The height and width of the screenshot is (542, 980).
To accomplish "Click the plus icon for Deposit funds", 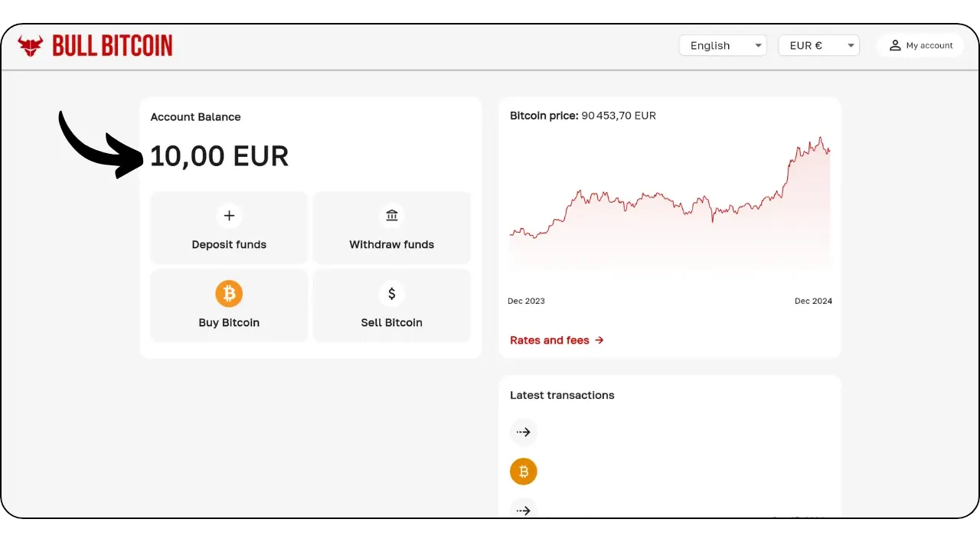I will coord(229,216).
